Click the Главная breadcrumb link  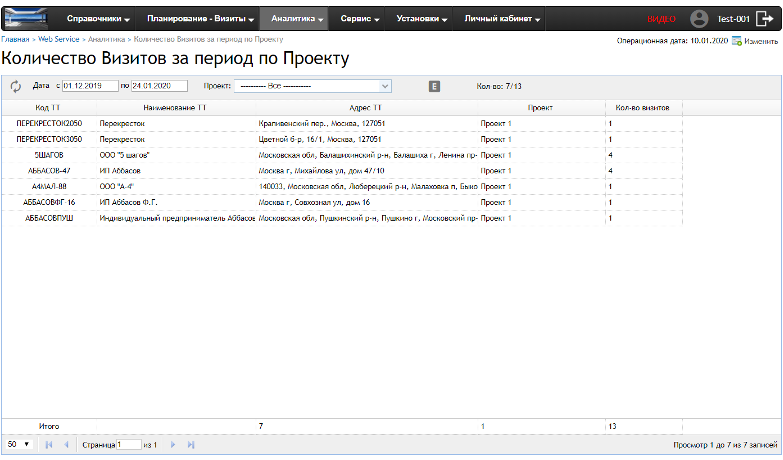pos(15,39)
